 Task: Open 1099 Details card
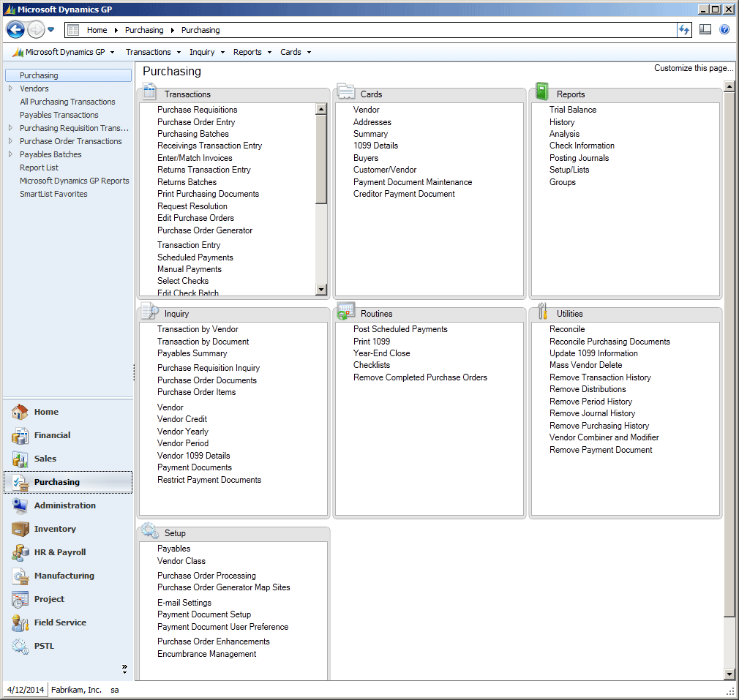click(375, 146)
